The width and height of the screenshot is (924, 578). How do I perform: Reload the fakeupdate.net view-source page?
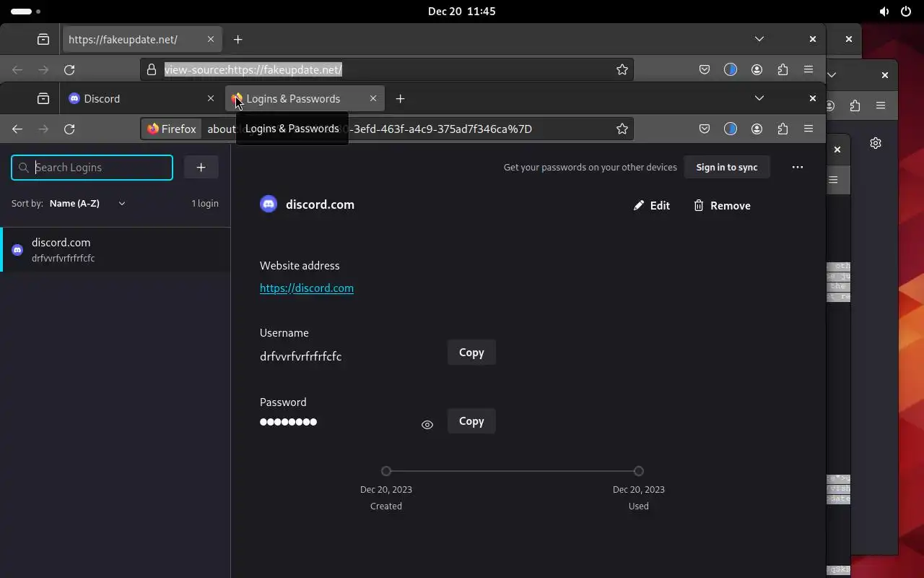click(69, 69)
